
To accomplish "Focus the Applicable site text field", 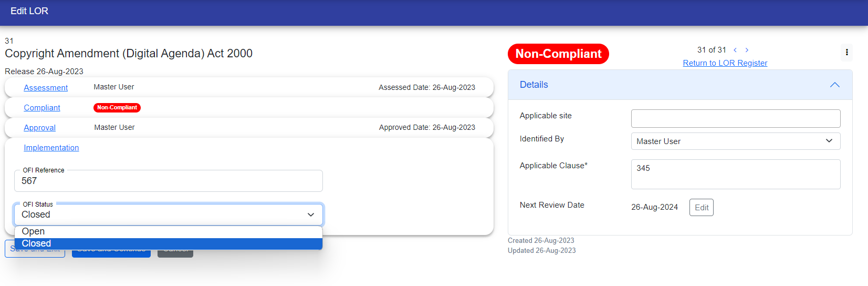I will point(735,118).
